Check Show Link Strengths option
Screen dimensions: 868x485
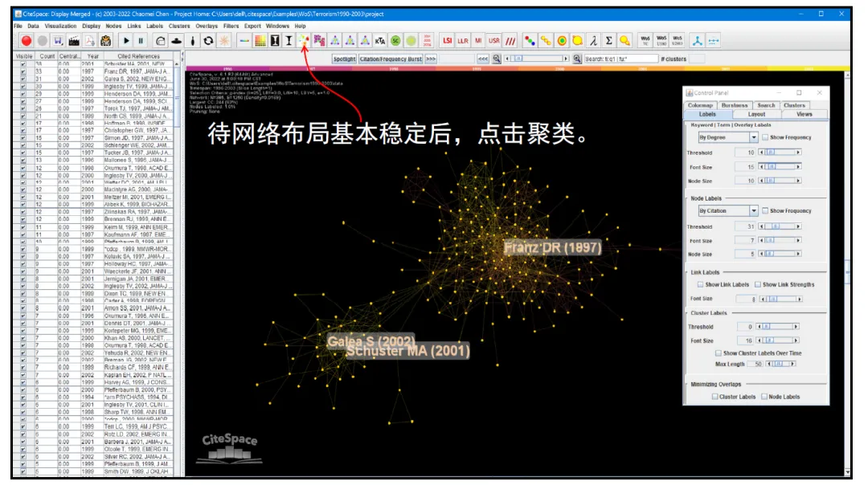point(758,284)
